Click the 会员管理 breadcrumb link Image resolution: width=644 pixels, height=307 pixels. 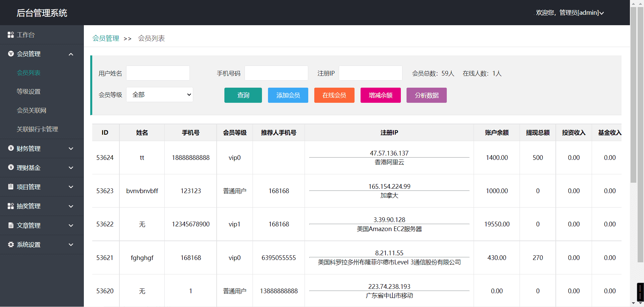pos(106,38)
